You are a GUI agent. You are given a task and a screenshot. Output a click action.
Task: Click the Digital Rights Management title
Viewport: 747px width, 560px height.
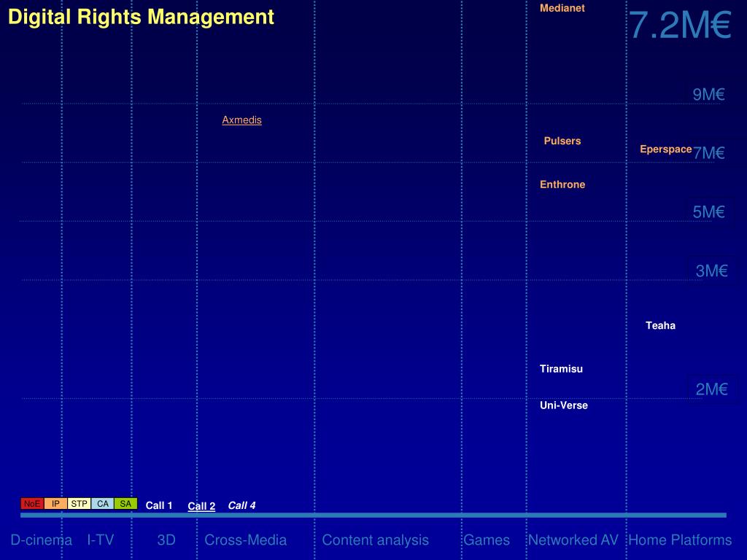[141, 17]
